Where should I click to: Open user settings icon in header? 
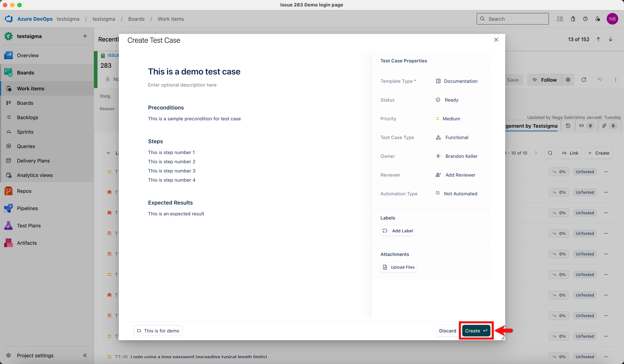click(597, 19)
